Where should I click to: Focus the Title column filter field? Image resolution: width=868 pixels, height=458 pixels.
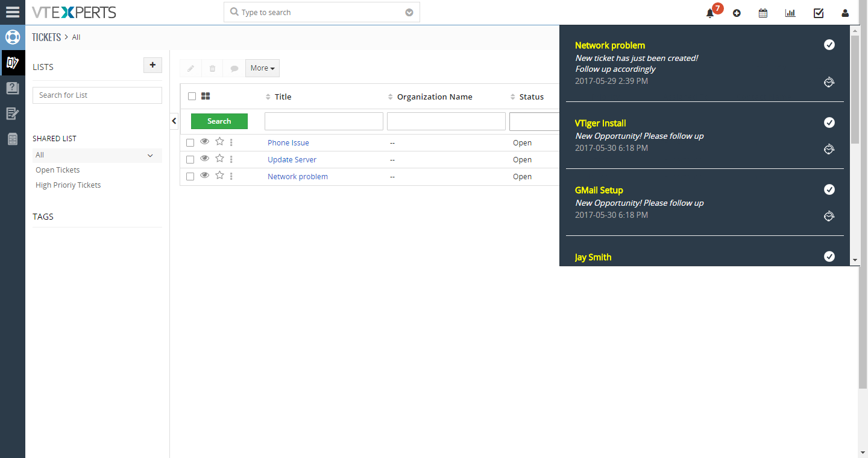click(x=324, y=121)
